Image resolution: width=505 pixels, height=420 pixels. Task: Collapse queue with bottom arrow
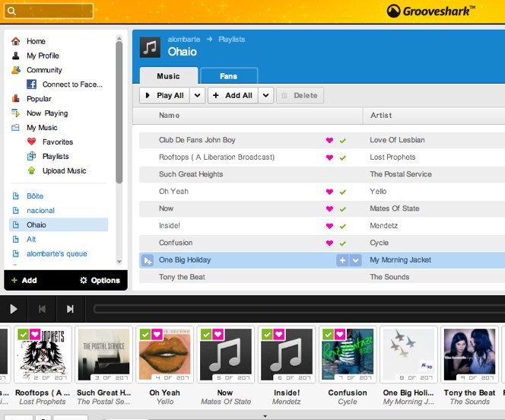[x=265, y=416]
